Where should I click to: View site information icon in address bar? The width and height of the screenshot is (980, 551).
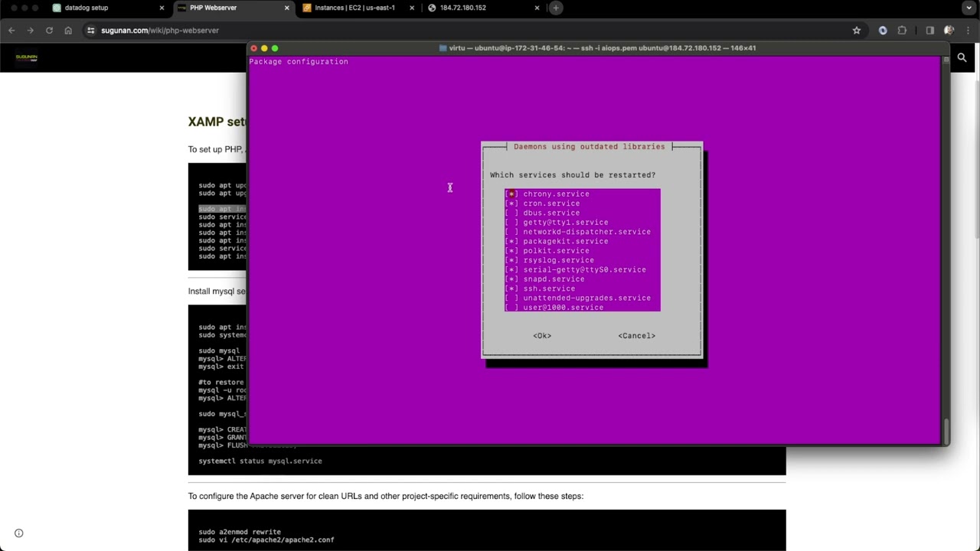tap(91, 31)
